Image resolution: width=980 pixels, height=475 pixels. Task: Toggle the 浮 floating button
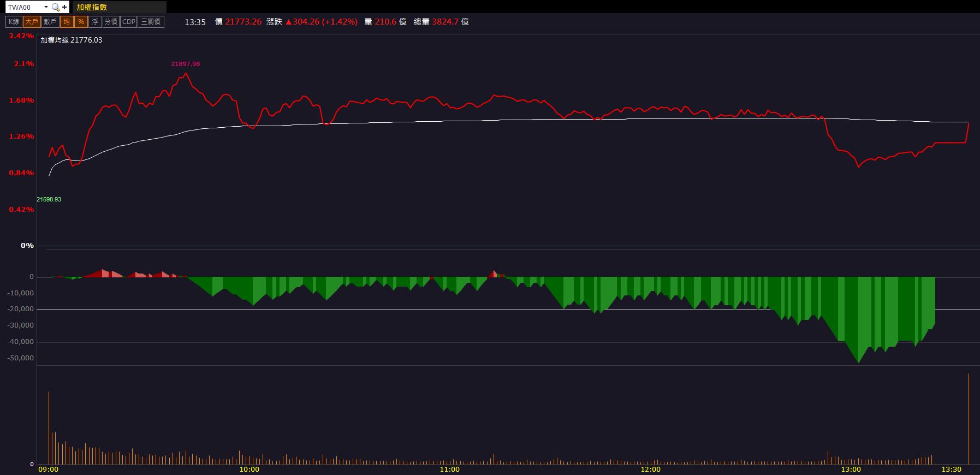(x=95, y=22)
